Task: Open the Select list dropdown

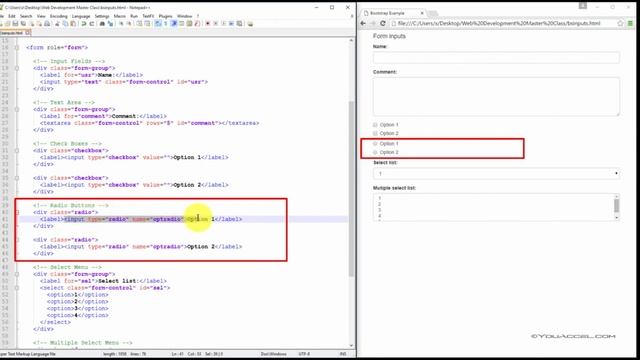Action: [496, 173]
